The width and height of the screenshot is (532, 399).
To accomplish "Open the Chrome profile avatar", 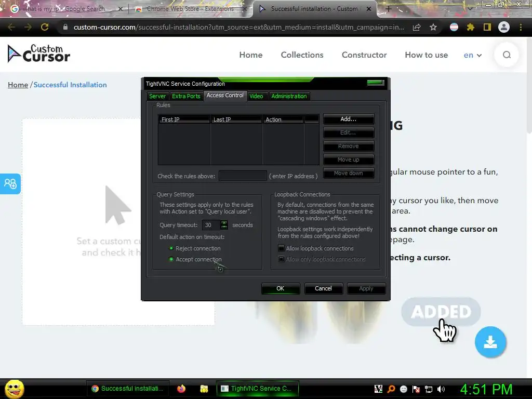I will click(x=504, y=27).
